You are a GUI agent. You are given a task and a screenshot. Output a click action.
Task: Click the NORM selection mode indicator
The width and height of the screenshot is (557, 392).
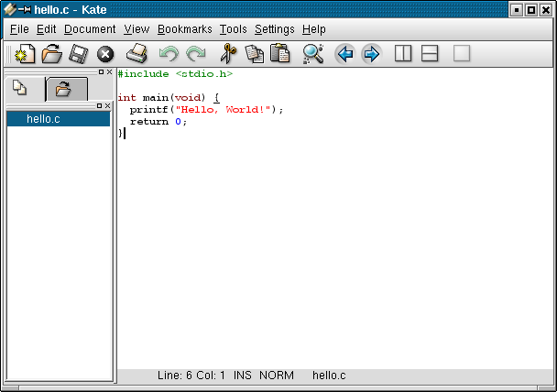click(x=277, y=376)
